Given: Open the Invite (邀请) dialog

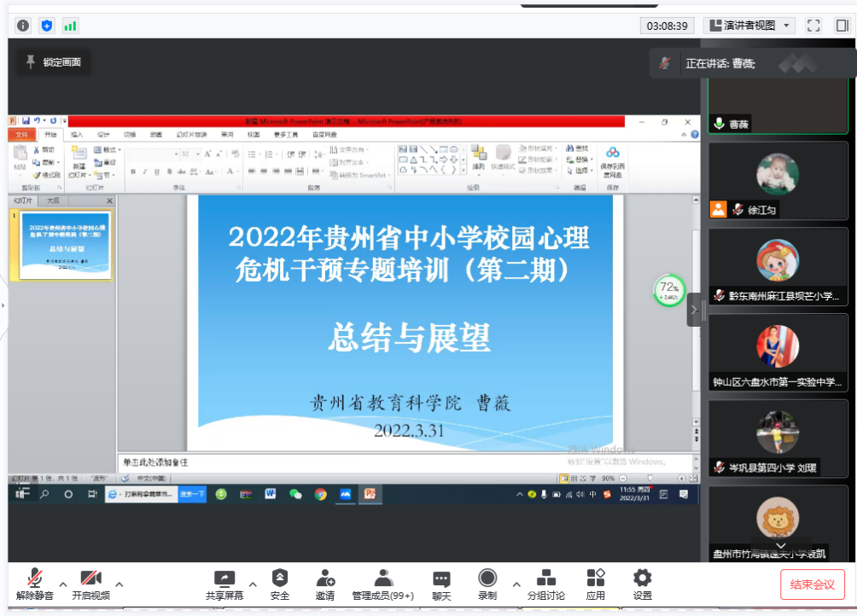Looking at the screenshot, I should (x=325, y=584).
